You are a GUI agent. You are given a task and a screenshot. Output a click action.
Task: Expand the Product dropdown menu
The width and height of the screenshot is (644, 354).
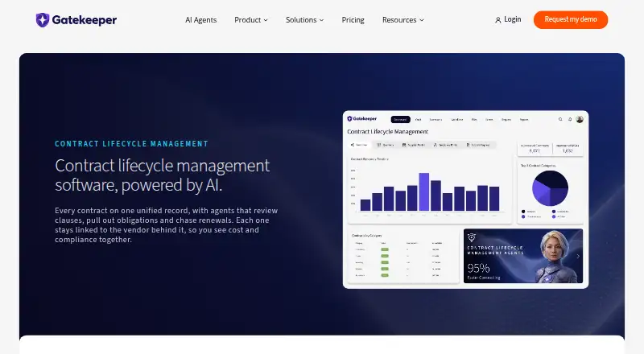point(251,20)
